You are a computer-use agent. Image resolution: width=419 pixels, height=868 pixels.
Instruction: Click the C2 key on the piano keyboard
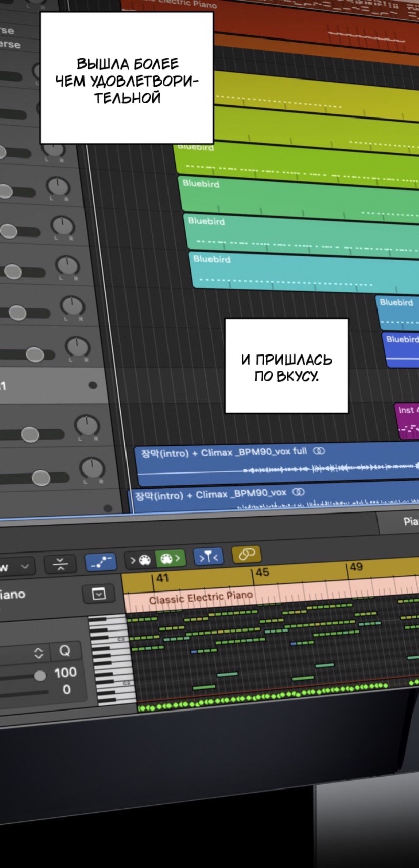pos(115,684)
